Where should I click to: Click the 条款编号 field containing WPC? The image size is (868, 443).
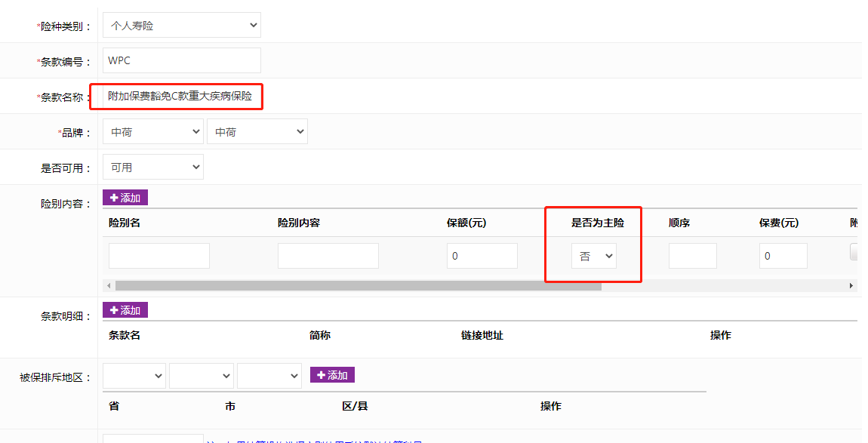[182, 60]
